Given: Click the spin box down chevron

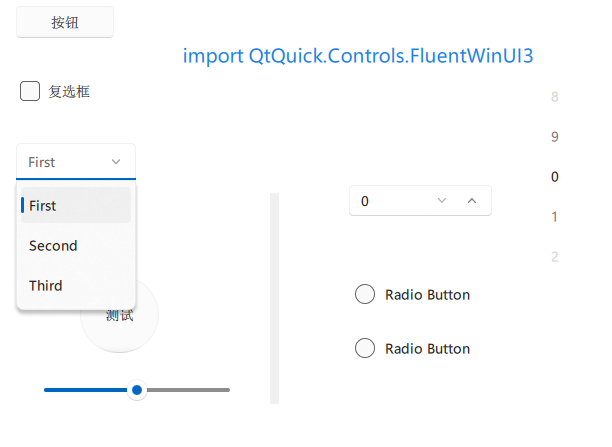Looking at the screenshot, I should tap(441, 201).
